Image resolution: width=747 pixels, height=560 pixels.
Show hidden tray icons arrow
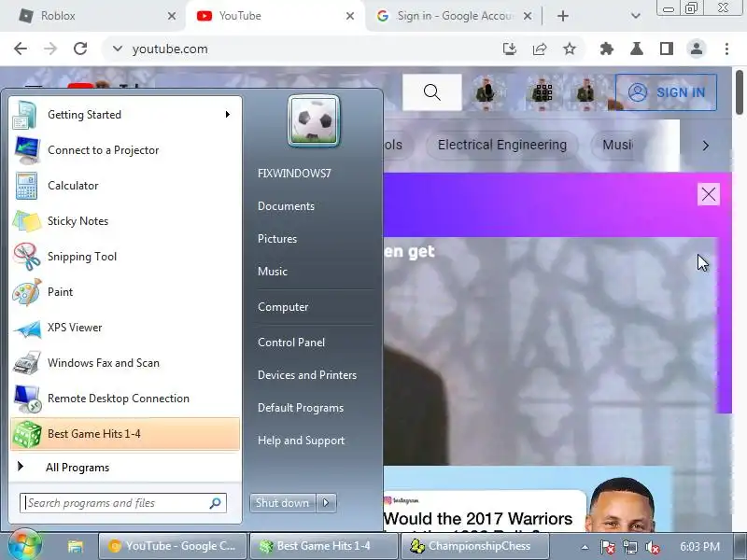click(585, 547)
